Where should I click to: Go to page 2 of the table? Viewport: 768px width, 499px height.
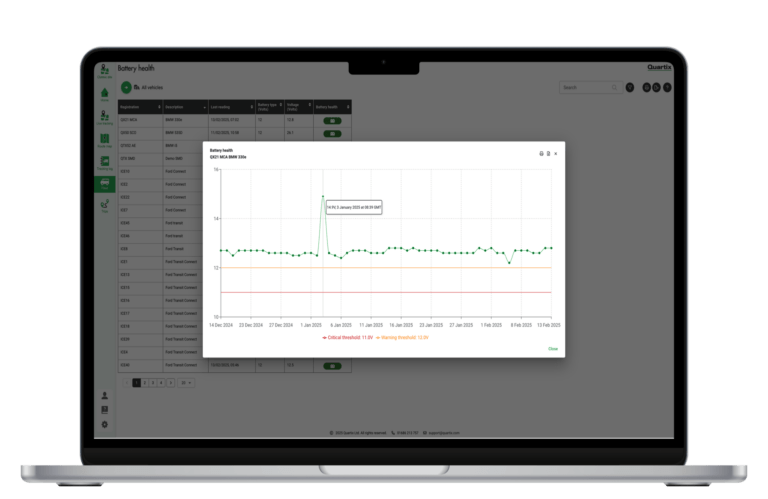(144, 383)
